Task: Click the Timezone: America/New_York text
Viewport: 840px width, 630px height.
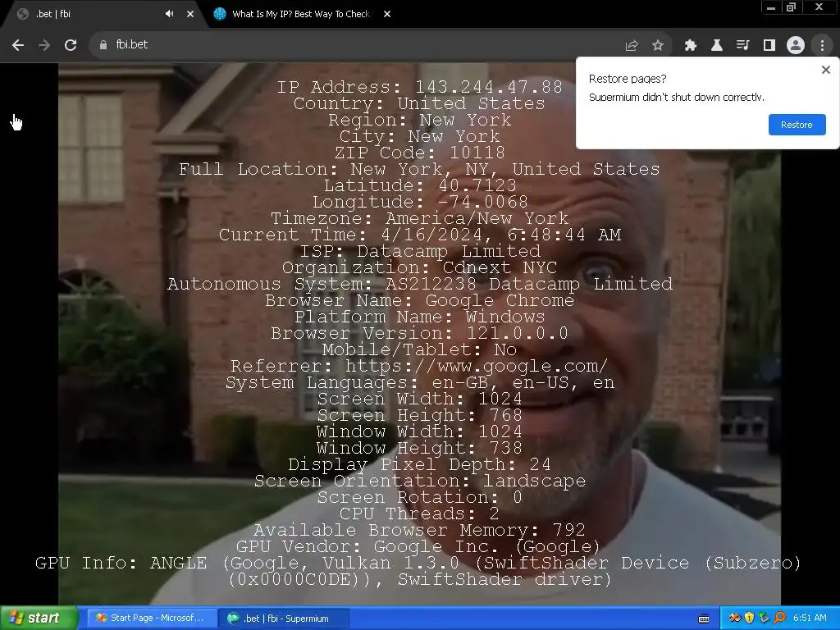Action: pyautogui.click(x=419, y=218)
